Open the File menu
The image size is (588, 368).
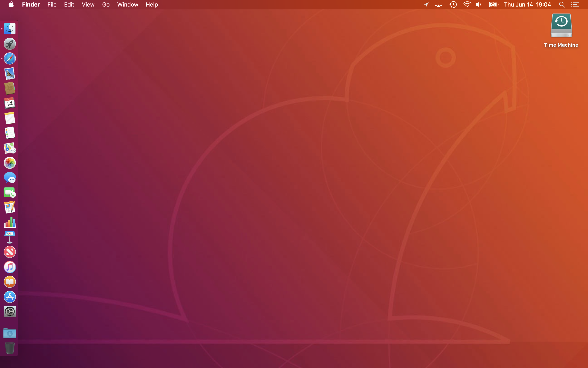tap(52, 4)
